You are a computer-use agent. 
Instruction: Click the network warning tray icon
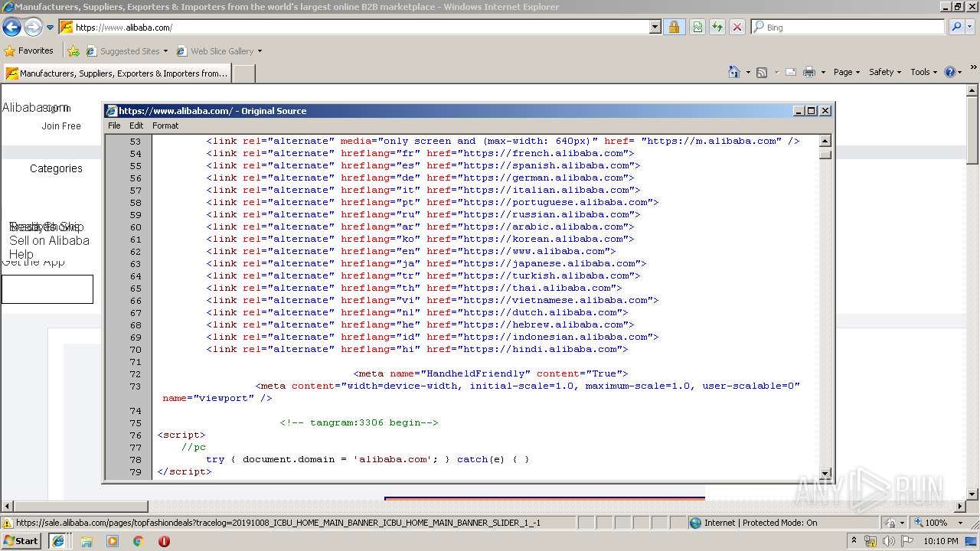871,541
